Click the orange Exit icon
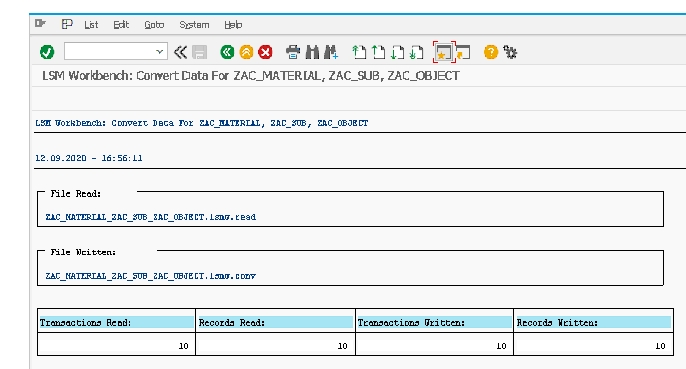The width and height of the screenshot is (686, 369). (x=246, y=52)
